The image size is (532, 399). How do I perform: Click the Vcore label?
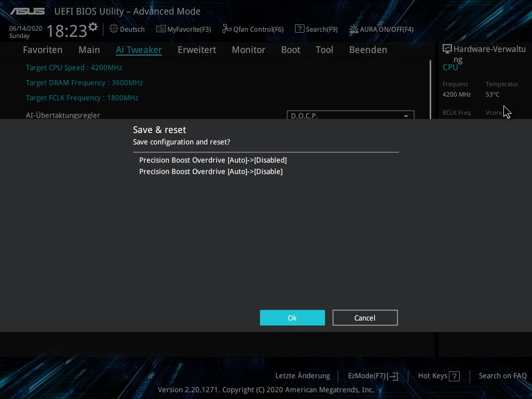point(494,113)
